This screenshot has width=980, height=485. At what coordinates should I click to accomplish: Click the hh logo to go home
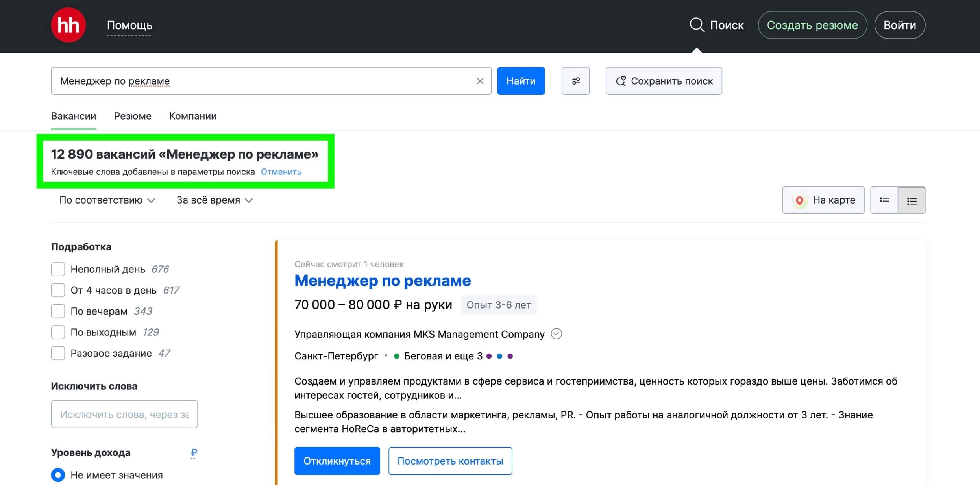click(x=68, y=25)
